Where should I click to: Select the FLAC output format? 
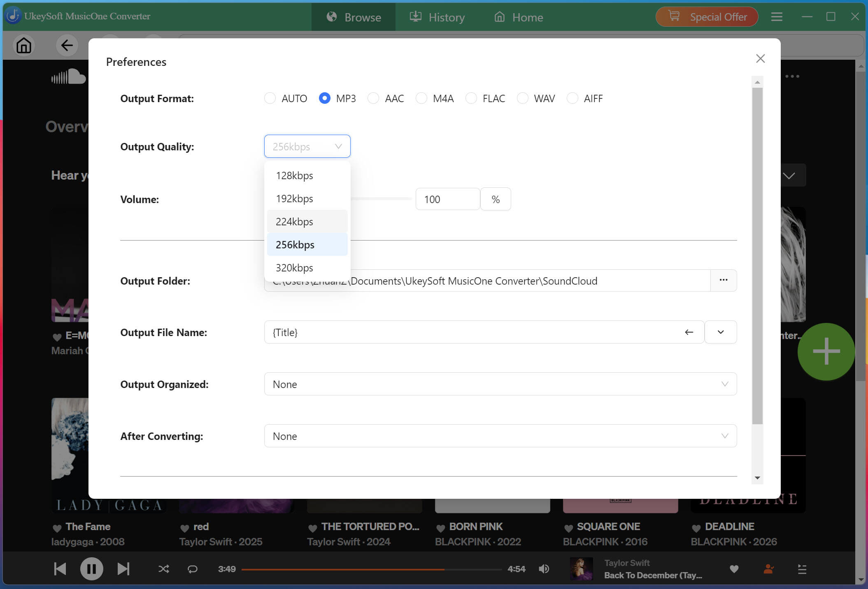pyautogui.click(x=471, y=98)
